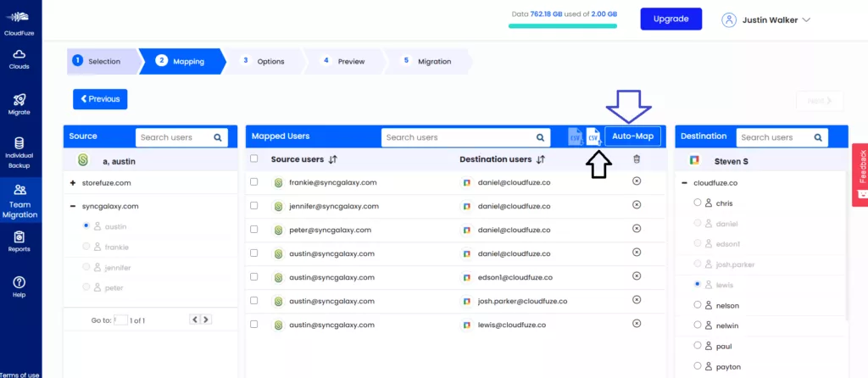Select the lewis radio in Destination
868x378 pixels.
[698, 284]
